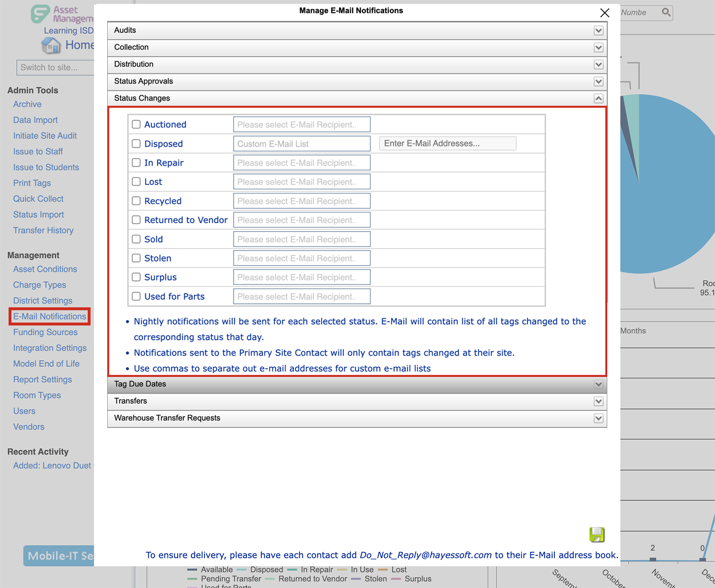This screenshot has width=715, height=588.
Task: Click the green save disk icon
Action: [x=597, y=535]
